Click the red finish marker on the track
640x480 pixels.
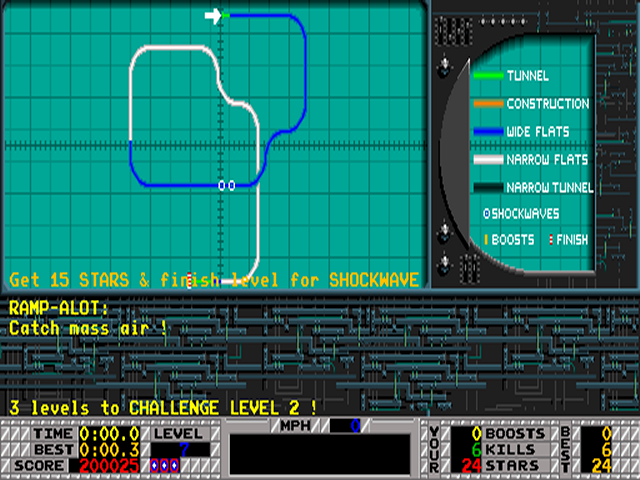point(189,280)
